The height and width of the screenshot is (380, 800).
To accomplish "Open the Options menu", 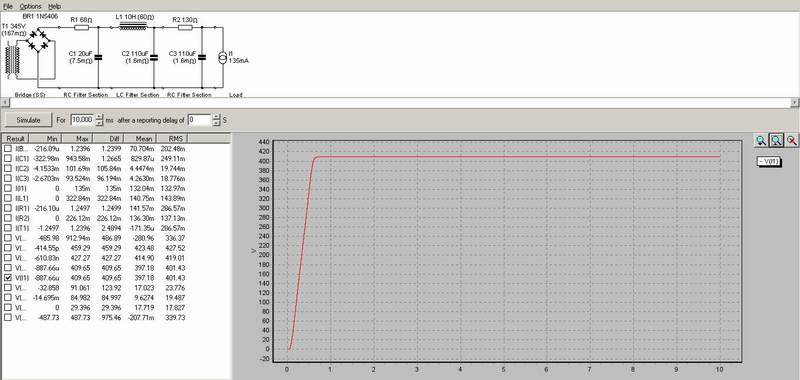I will [x=31, y=6].
